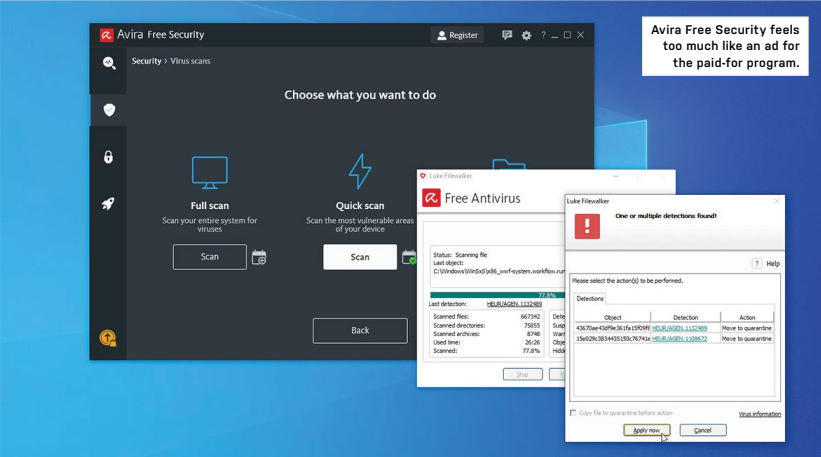This screenshot has height=457, width=821.
Task: Sort by the Action column header
Action: click(x=747, y=317)
